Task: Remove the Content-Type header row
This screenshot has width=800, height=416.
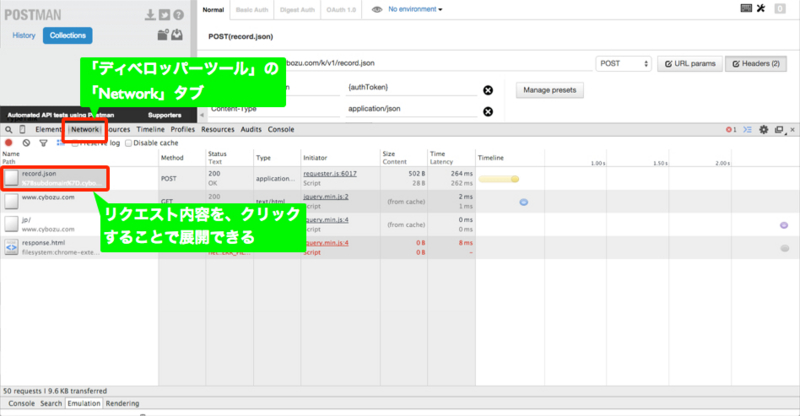Action: (x=488, y=112)
